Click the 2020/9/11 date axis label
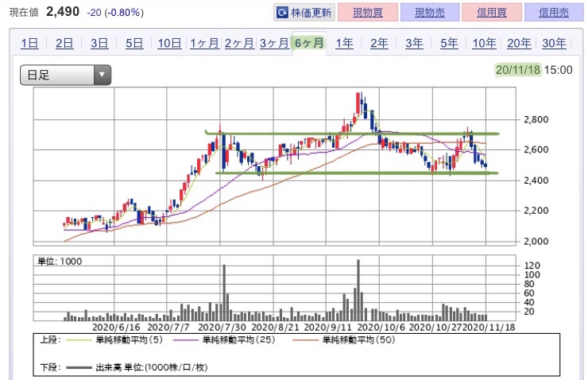588x380 pixels. [x=327, y=328]
